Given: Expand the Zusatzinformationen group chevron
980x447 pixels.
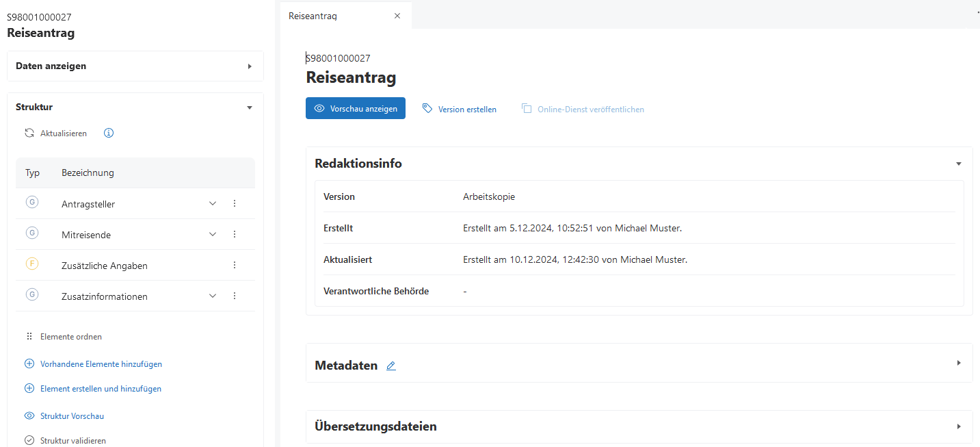Looking at the screenshot, I should (213, 296).
